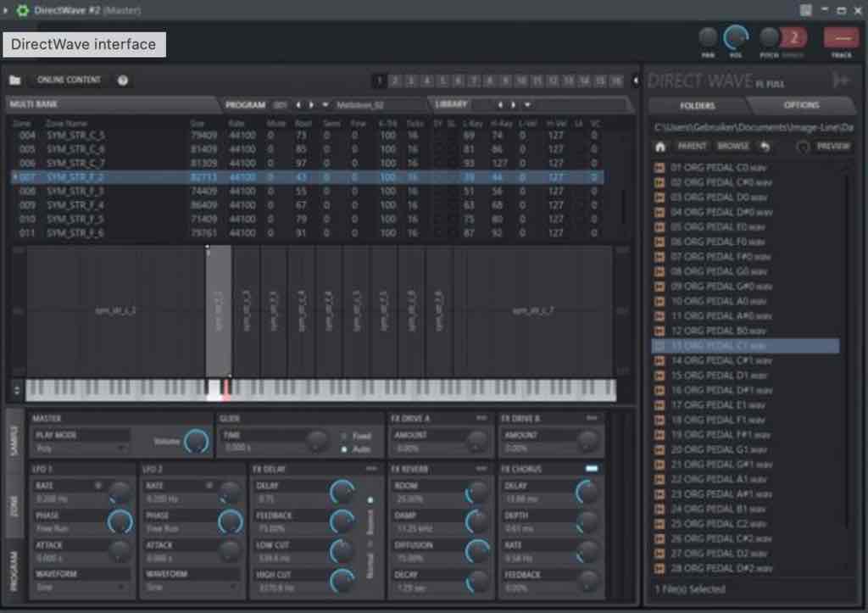Toggle the FX DRIVE B enable switch
Screen dimensions: 868x613
click(x=591, y=418)
